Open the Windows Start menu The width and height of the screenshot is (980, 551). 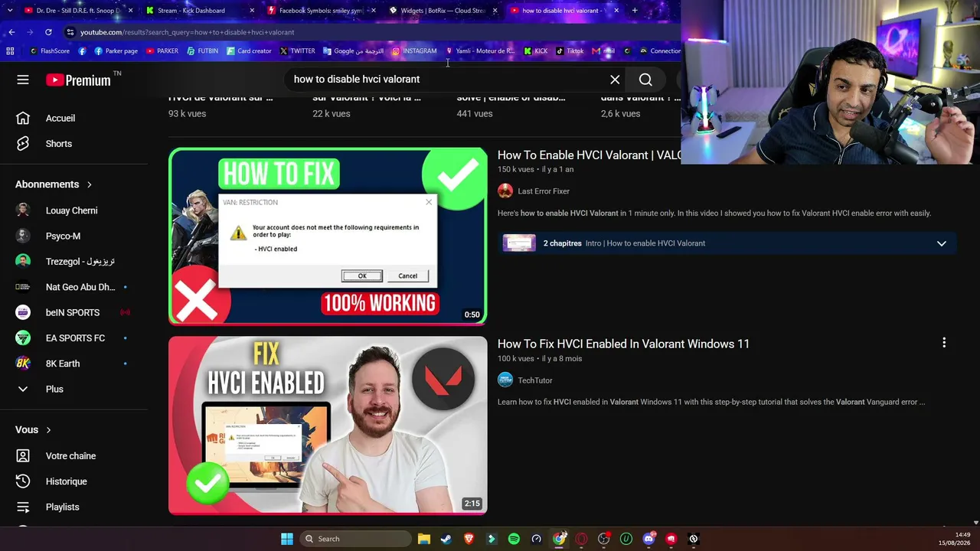click(x=287, y=539)
